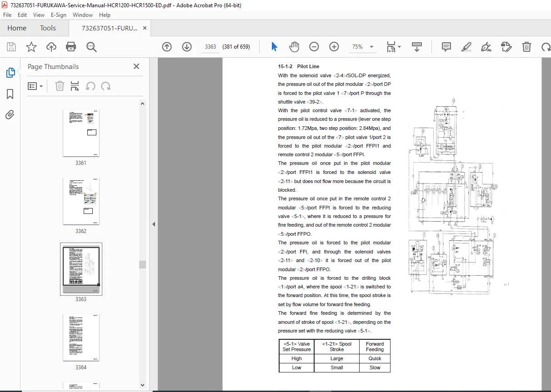Open the Window menu
This screenshot has width=551, height=392.
click(x=83, y=15)
